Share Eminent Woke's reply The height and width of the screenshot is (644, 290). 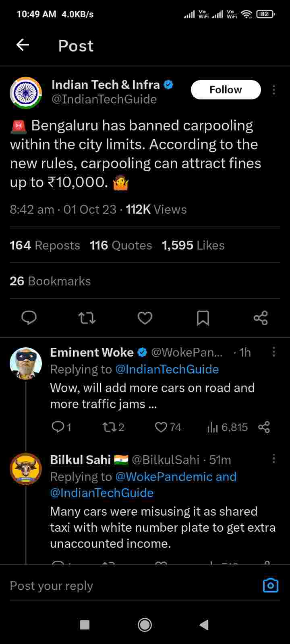[x=264, y=427]
